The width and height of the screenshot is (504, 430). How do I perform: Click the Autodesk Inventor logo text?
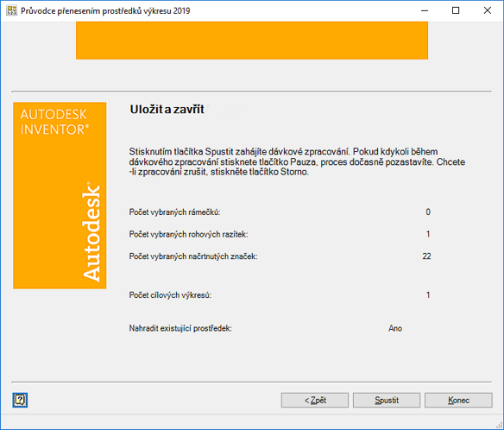click(54, 122)
